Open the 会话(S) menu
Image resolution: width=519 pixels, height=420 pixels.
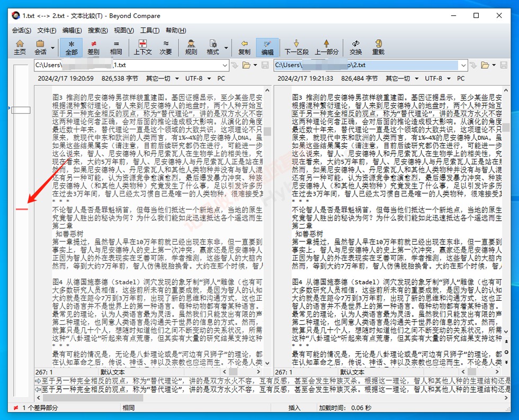click(22, 30)
